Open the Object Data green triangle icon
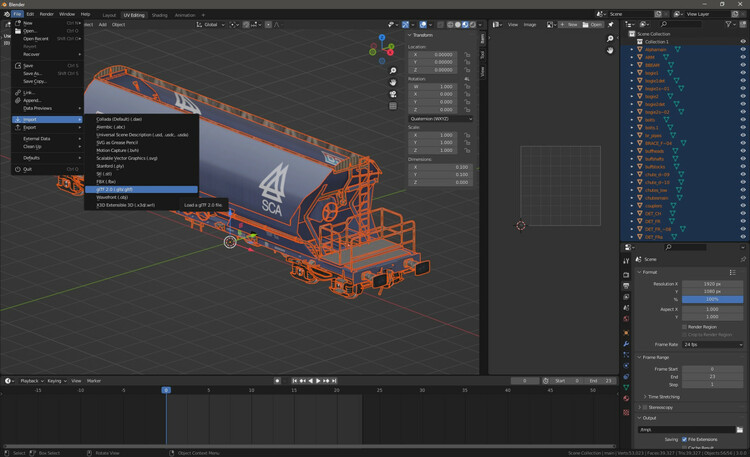Image resolution: width=750 pixels, height=457 pixels. click(626, 387)
